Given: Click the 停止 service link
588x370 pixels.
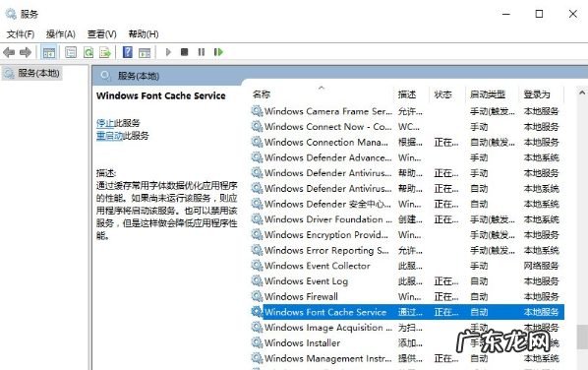Looking at the screenshot, I should (104, 123).
